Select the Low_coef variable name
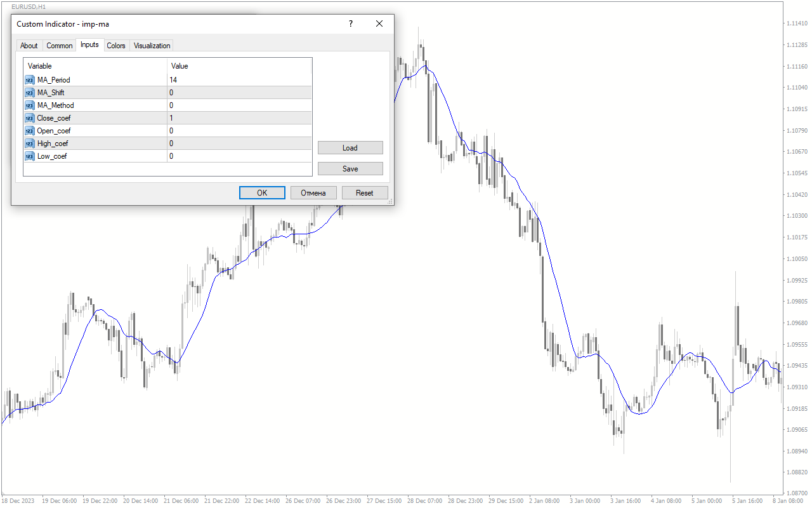 [x=52, y=156]
